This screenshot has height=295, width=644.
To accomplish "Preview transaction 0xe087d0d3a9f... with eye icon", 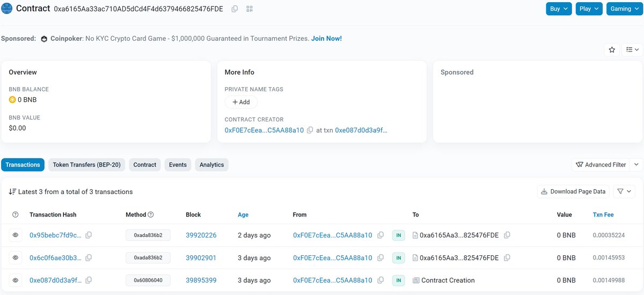I will click(x=16, y=280).
